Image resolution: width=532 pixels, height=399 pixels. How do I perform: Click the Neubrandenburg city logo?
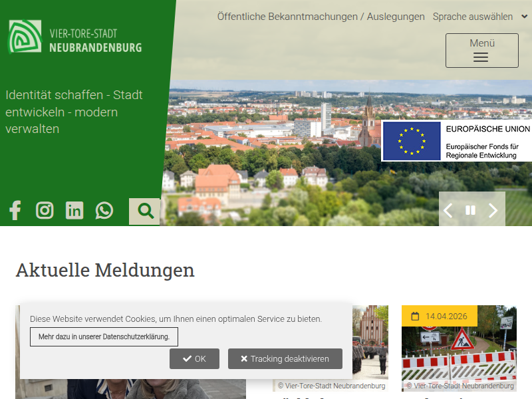74,37
